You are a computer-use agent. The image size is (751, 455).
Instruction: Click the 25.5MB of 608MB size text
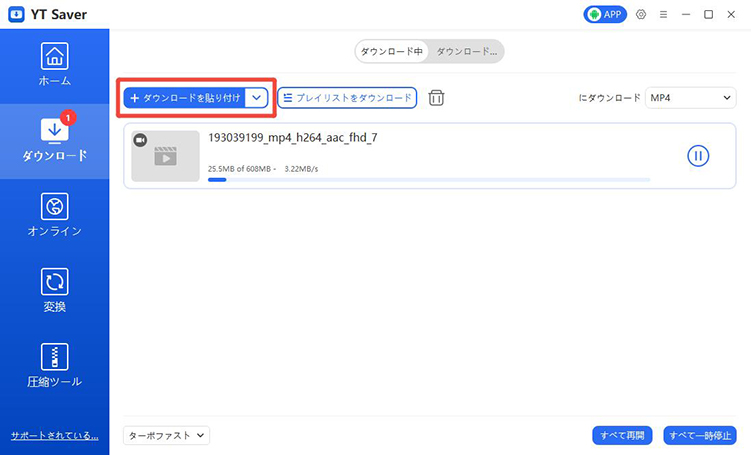(x=239, y=169)
